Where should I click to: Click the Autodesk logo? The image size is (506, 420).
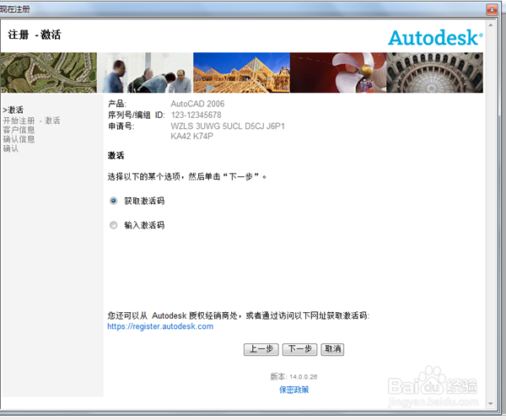tap(435, 38)
